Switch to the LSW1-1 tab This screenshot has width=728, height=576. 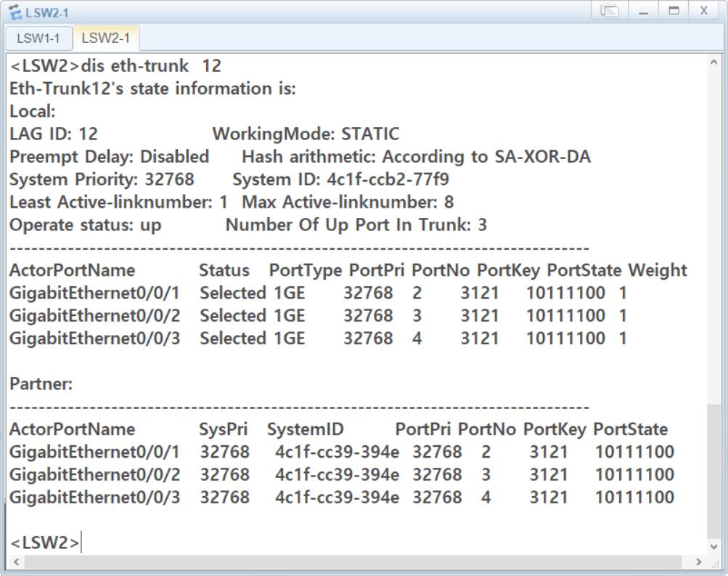38,38
